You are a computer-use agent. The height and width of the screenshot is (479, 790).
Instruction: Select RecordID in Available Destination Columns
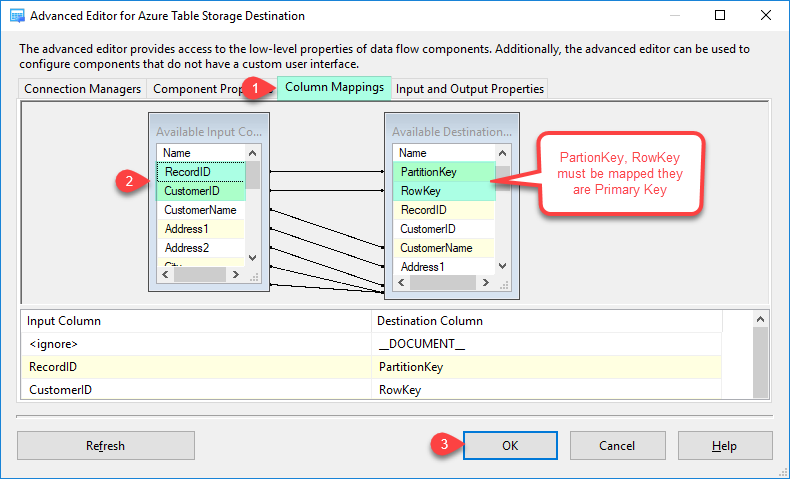tap(444, 210)
